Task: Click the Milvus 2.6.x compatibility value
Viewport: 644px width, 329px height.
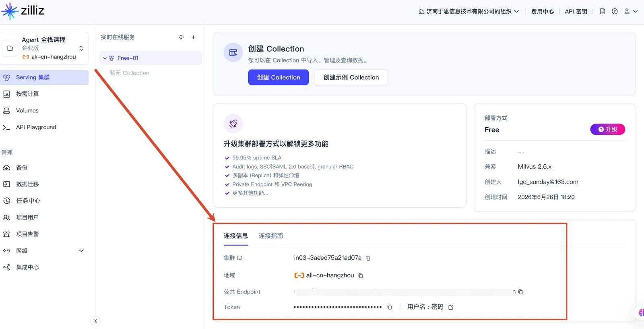Action: click(x=535, y=167)
